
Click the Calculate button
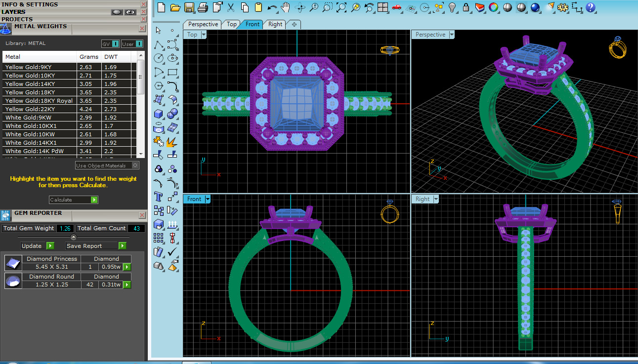click(74, 200)
